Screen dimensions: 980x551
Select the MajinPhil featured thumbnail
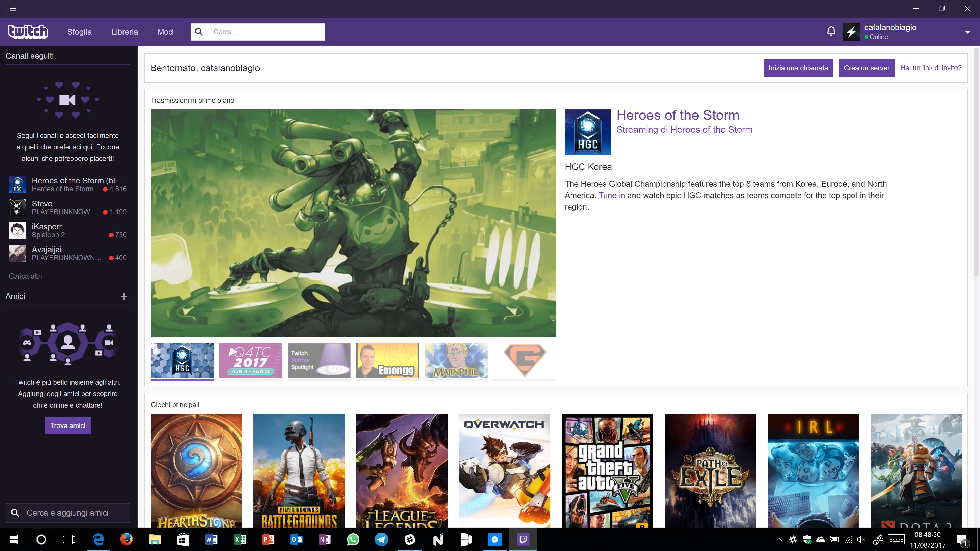[456, 360]
